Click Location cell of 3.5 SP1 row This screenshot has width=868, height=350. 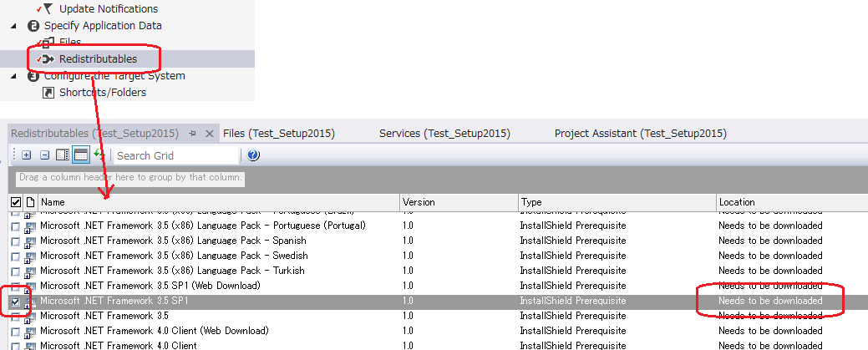point(792,302)
